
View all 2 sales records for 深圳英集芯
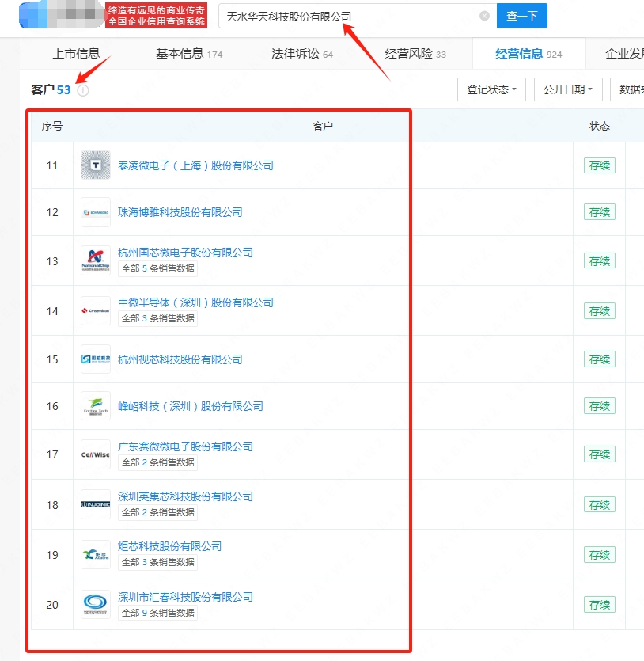coord(157,512)
